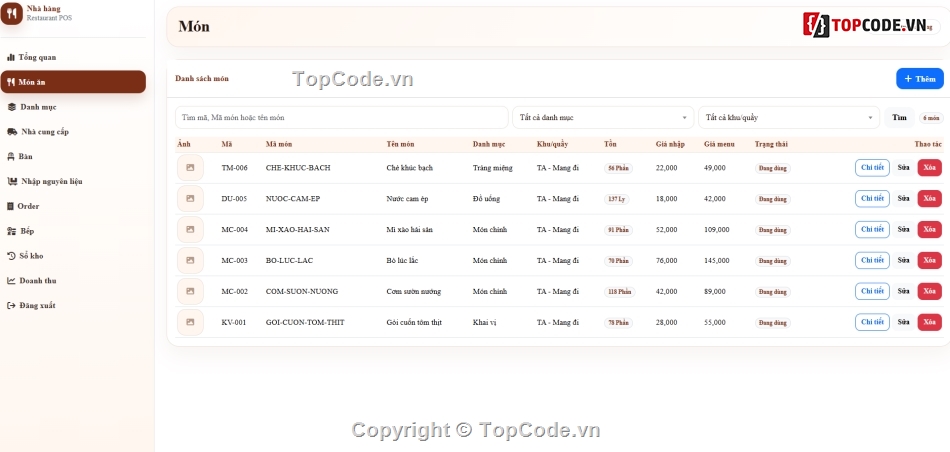The height and width of the screenshot is (452, 950).
Task: Open Sổ kho page
Action: 73,256
